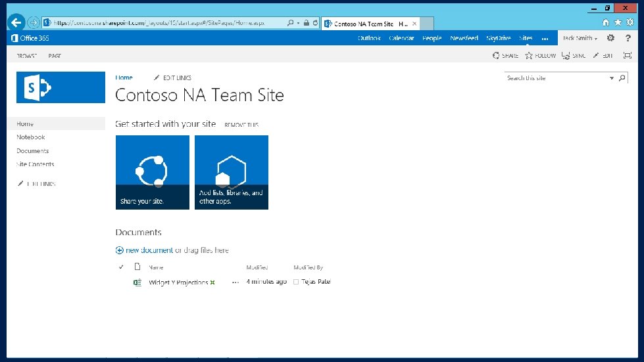644x362 pixels.
Task: Open the SkyDrive navigation link
Action: 498,38
